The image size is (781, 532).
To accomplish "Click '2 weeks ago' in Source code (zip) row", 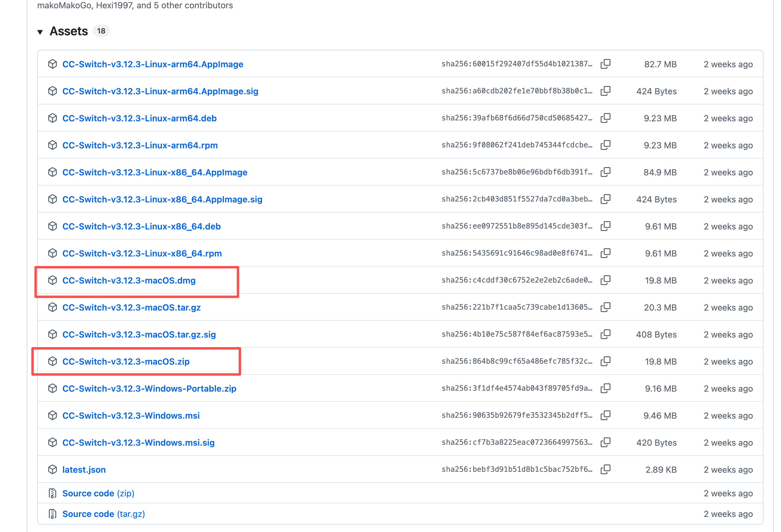I will click(x=728, y=493).
